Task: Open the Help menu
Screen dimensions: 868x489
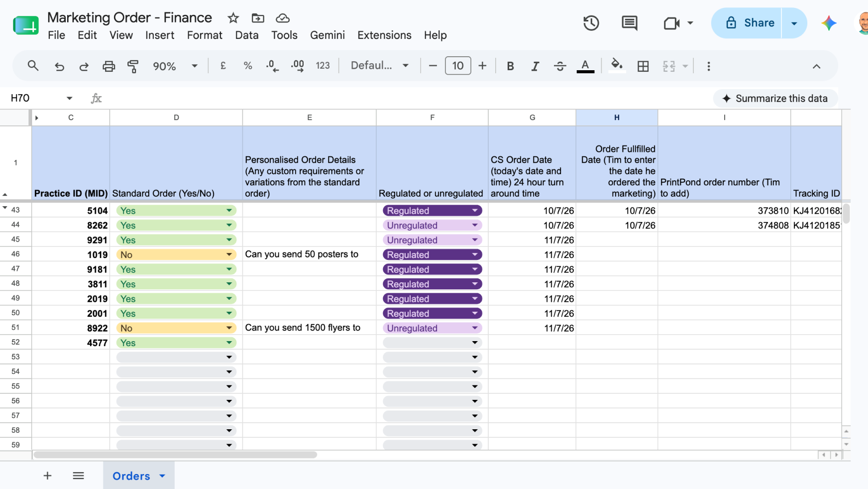Action: [435, 35]
